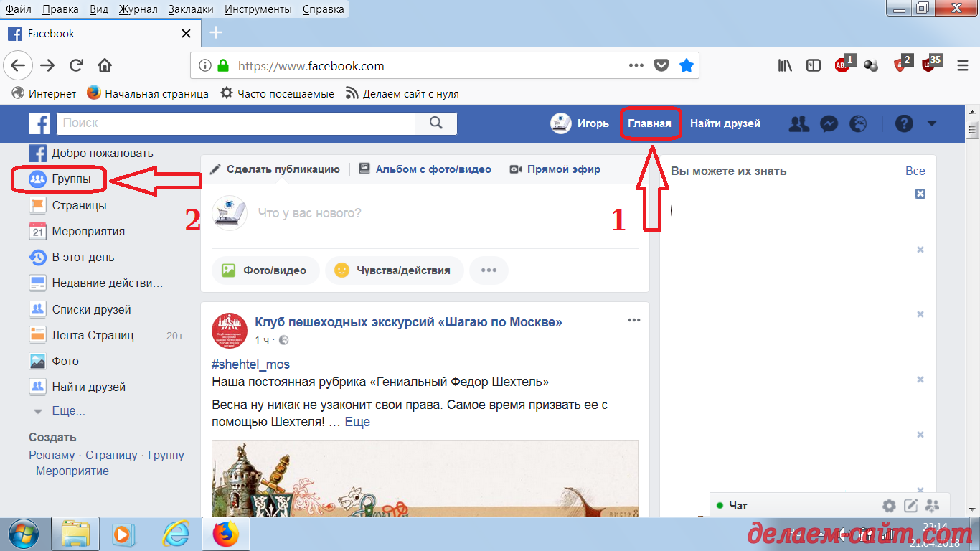Open Messenger icon in header
Screen dimensions: 980x551
coord(829,123)
